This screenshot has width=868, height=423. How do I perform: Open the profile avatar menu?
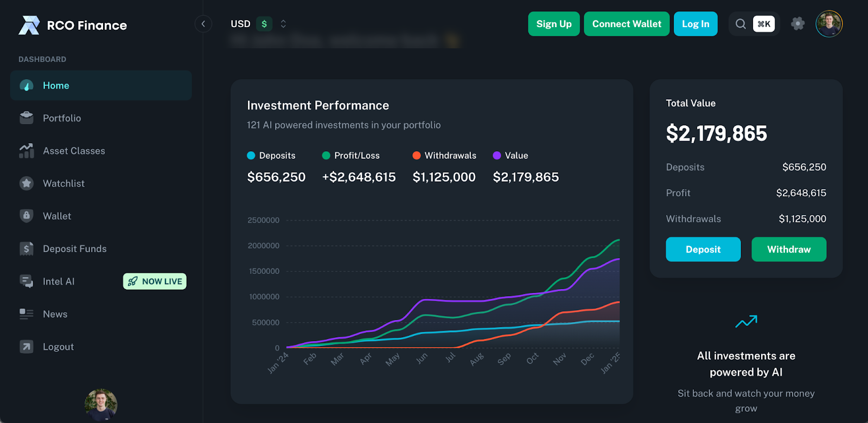point(828,24)
